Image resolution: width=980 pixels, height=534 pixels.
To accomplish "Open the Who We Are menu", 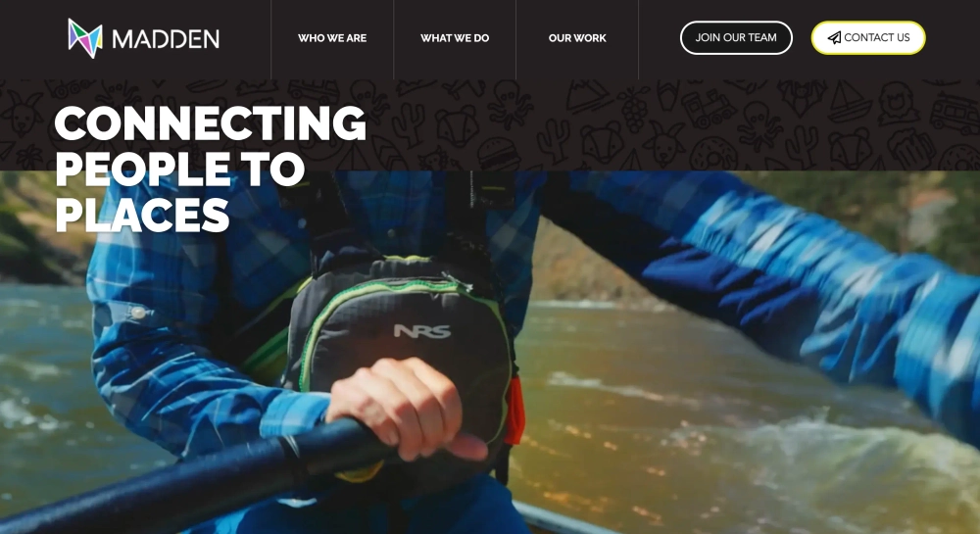I will click(332, 38).
